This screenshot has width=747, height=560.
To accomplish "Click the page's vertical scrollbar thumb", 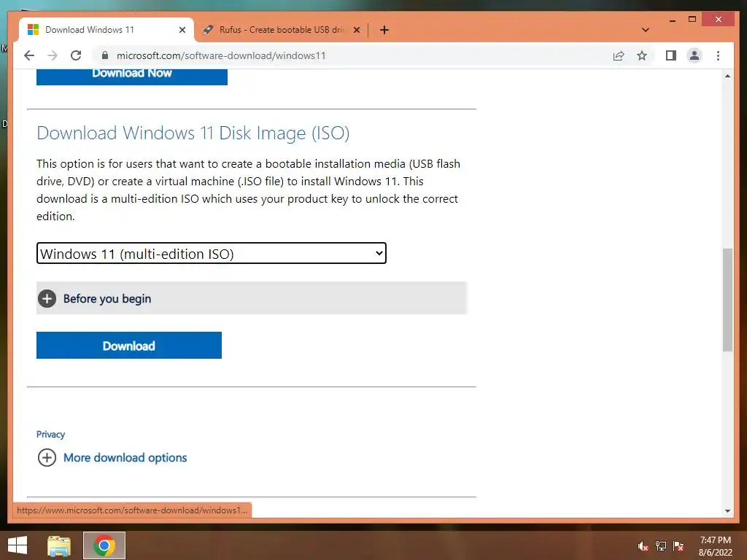I will tap(727, 300).
